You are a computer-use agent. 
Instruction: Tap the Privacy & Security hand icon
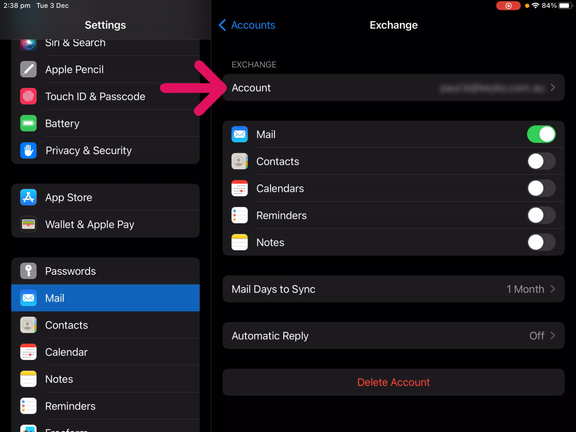coord(28,150)
